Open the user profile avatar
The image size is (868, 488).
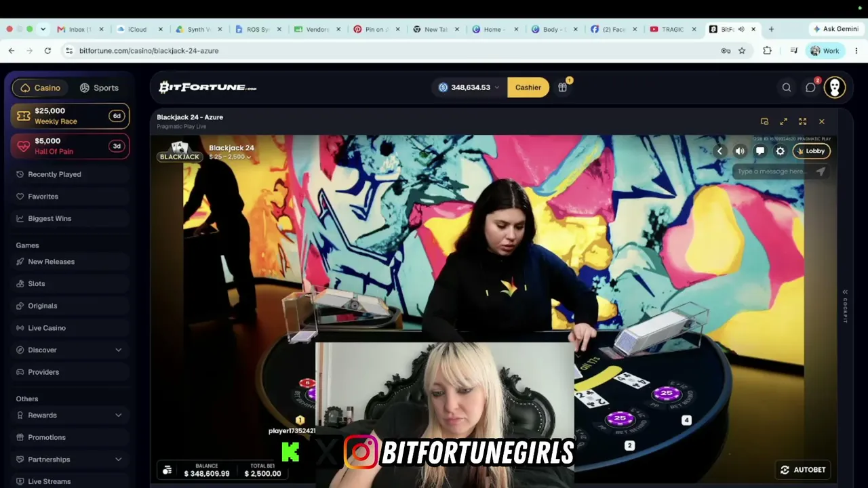coord(835,87)
